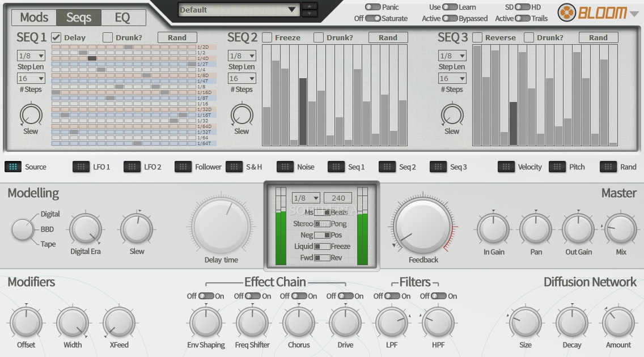Toggle the Liquid/Freeze slider switch
The image size is (644, 357).
(x=322, y=246)
